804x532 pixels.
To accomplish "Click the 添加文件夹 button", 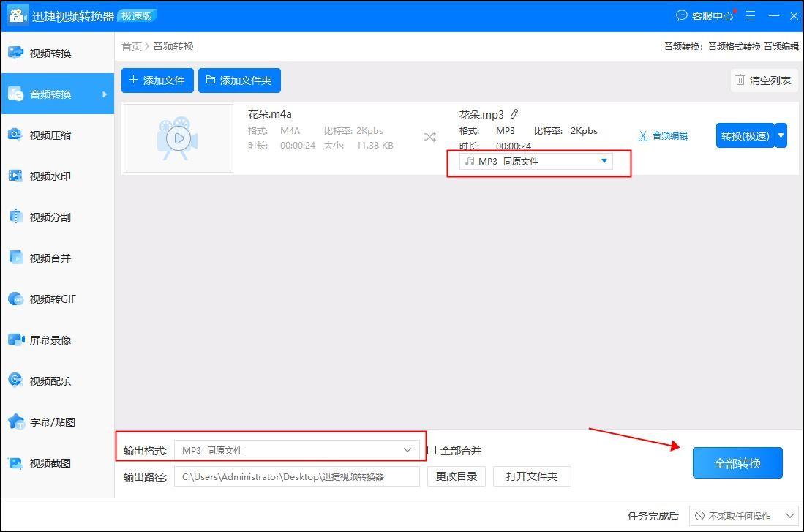I will (x=239, y=80).
